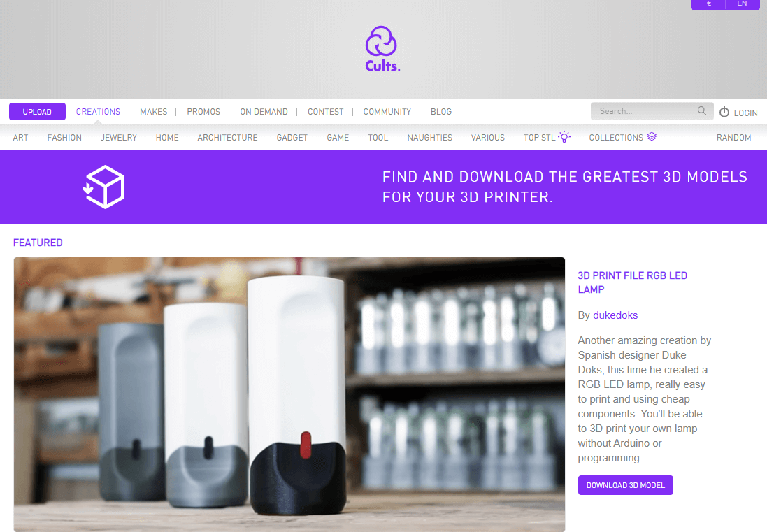Select the Architecture category
Viewport: 767px width, 532px height.
[227, 138]
